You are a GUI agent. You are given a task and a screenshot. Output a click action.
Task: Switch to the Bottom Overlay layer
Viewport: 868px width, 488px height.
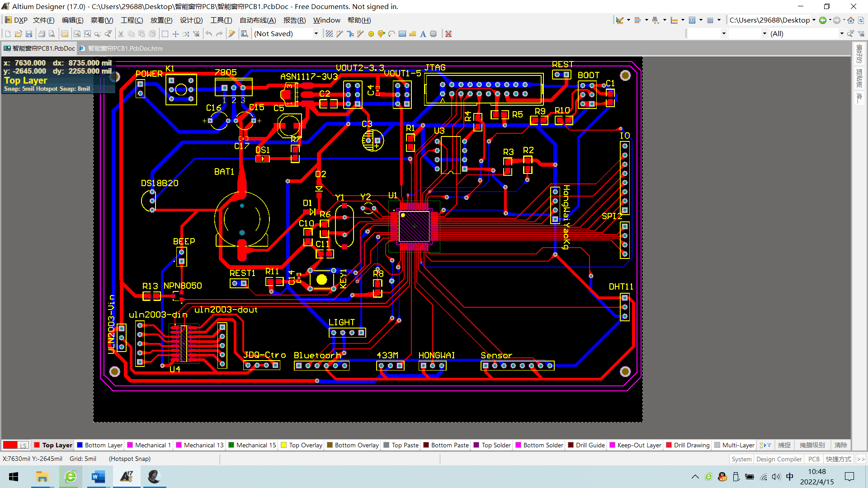coord(353,445)
